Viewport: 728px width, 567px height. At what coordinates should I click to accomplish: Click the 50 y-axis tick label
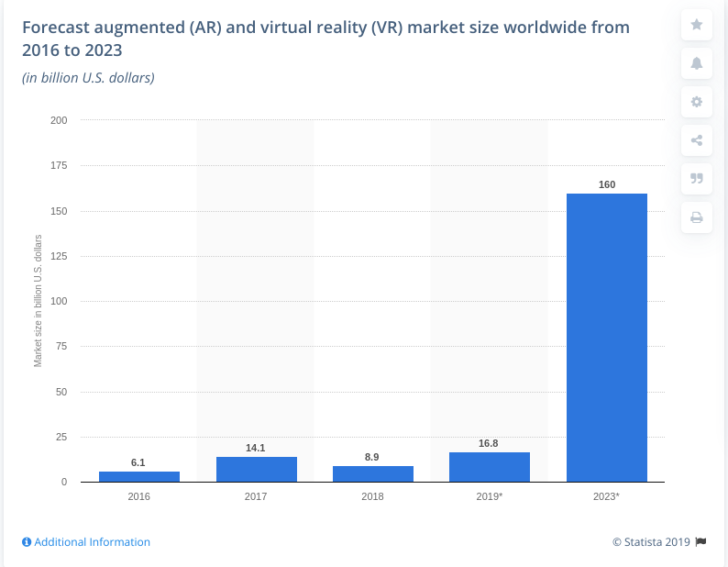pos(61,392)
